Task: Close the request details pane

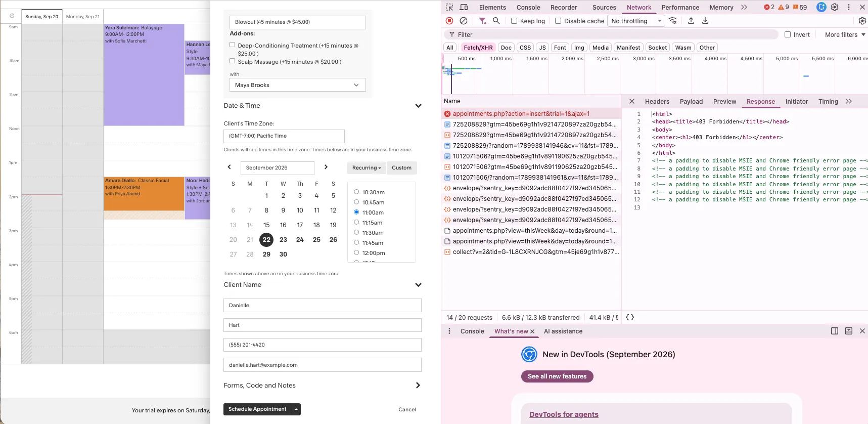Action: (x=632, y=101)
